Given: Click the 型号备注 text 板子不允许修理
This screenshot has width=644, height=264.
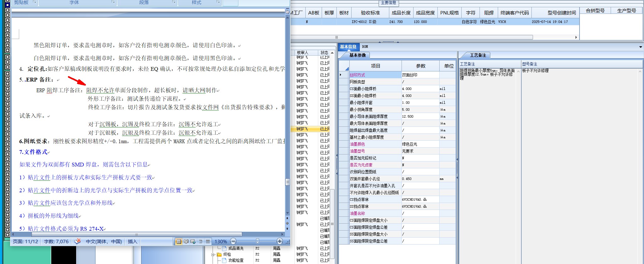Looking at the screenshot, I should (536, 70).
